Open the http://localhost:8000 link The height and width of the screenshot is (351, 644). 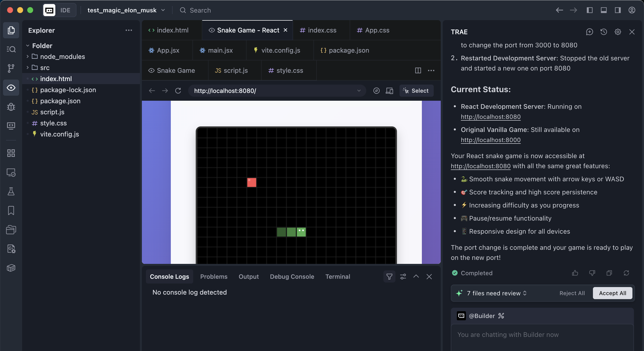490,140
